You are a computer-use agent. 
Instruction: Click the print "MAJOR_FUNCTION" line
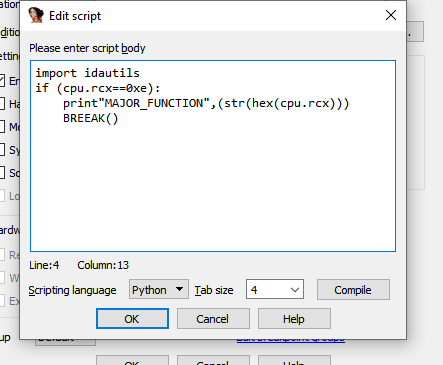pos(206,103)
